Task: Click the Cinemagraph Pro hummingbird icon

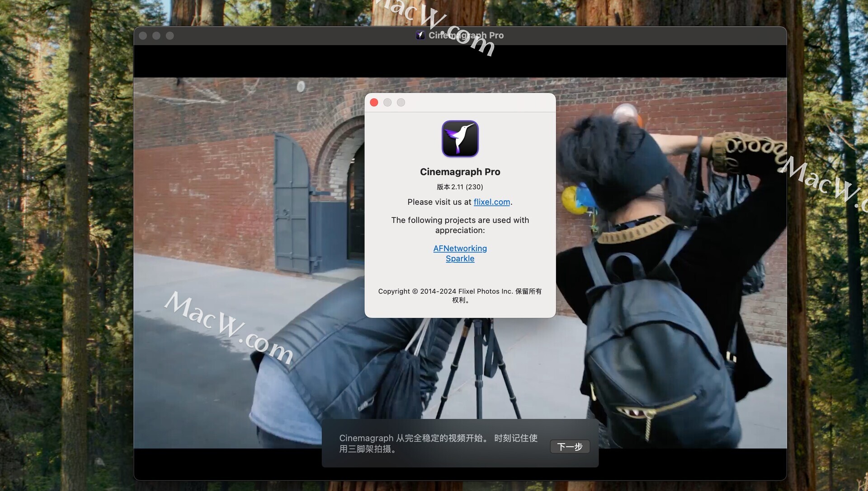Action: pos(460,139)
